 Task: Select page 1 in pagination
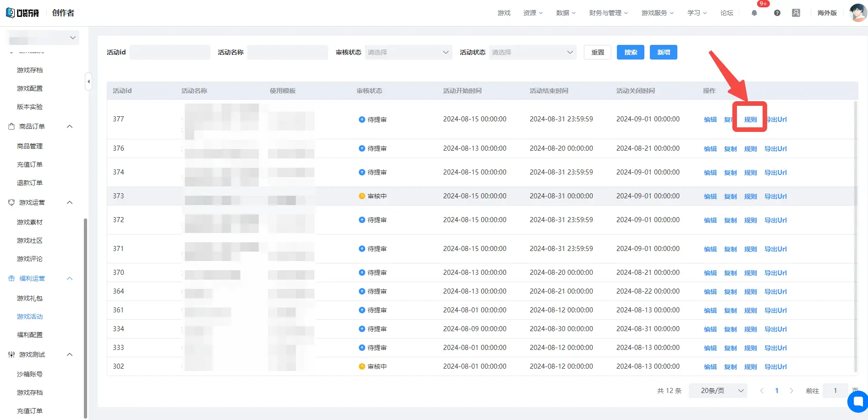click(x=777, y=391)
